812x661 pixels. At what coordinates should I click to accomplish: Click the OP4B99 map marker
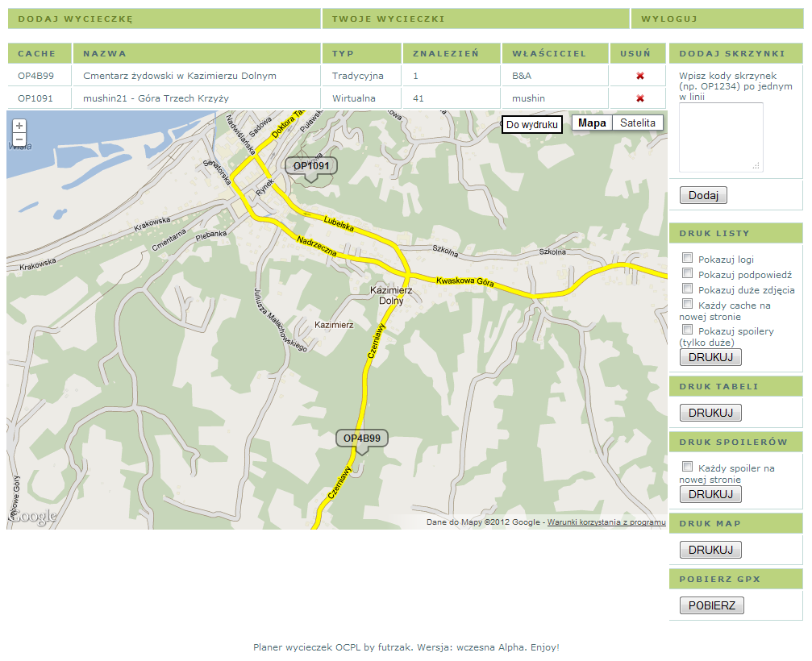[x=361, y=439]
